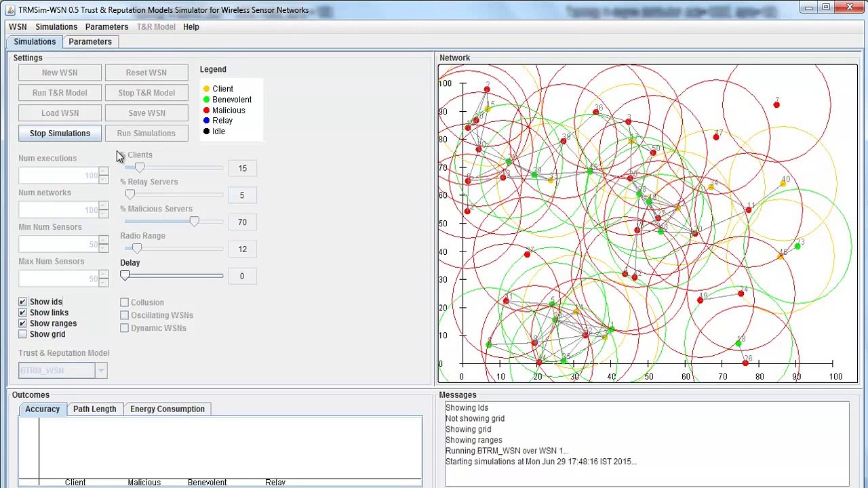
Task: Click client sensor node 46 in network
Action: click(781, 256)
